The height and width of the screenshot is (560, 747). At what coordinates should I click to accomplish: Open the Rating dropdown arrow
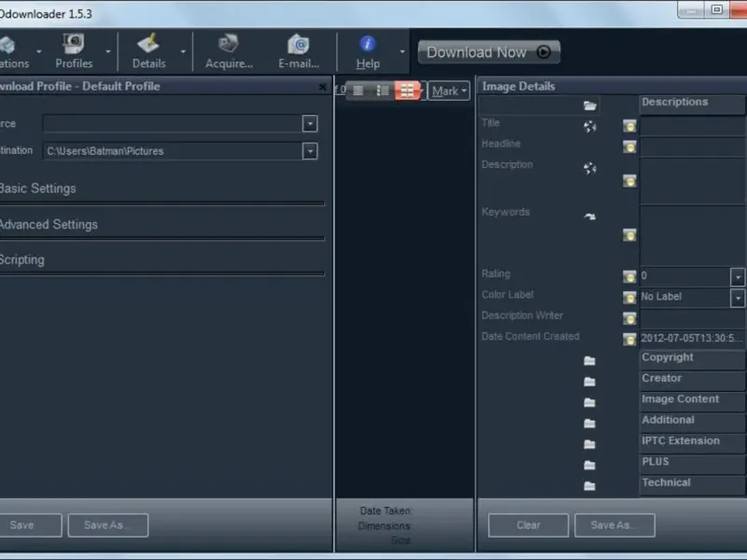738,276
